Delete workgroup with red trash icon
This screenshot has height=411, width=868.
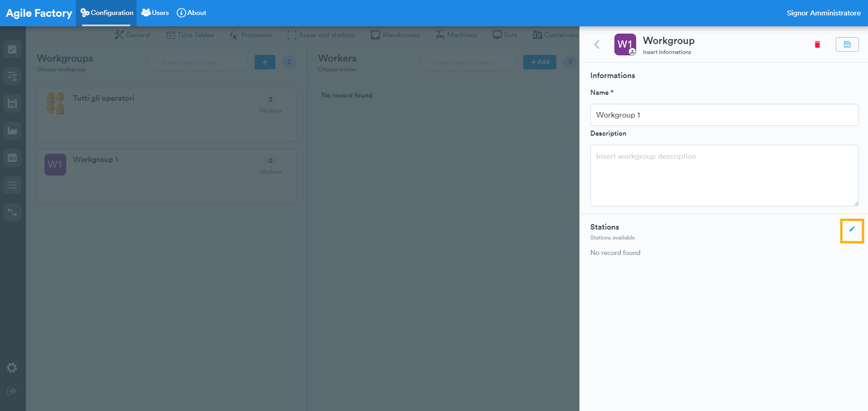coord(817,44)
